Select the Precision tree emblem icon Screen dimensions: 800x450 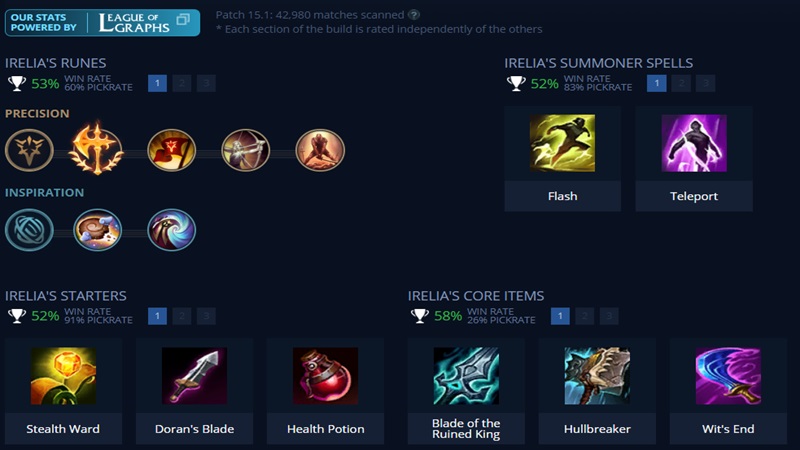(x=30, y=150)
